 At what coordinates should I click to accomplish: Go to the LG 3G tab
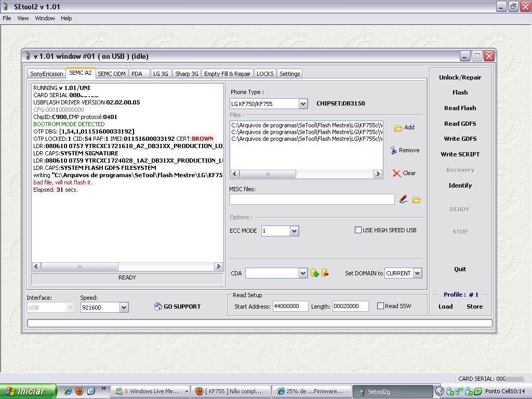[x=161, y=74]
